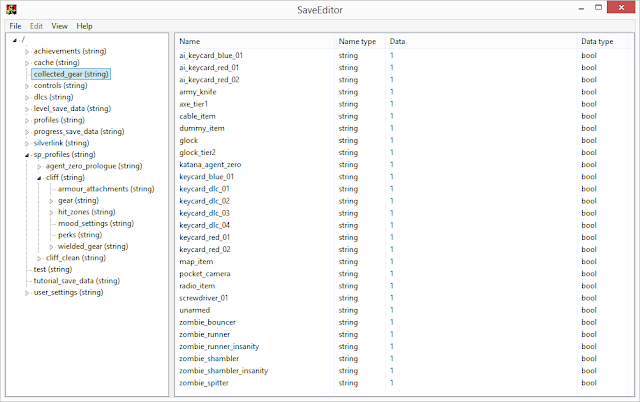The height and width of the screenshot is (402, 640).
Task: Select the collected_gear tree item
Action: pos(70,74)
